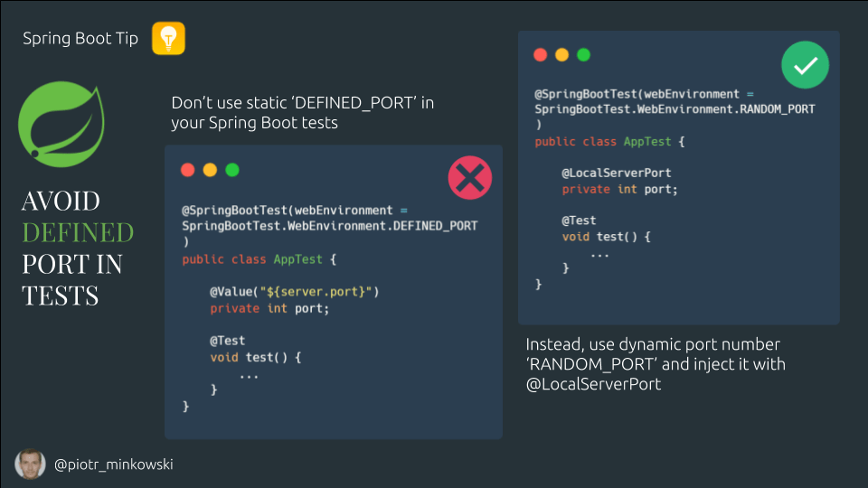Viewport: 868px width, 488px height.
Task: Click green dot in DEFINED_PORT code window
Action: (x=232, y=170)
